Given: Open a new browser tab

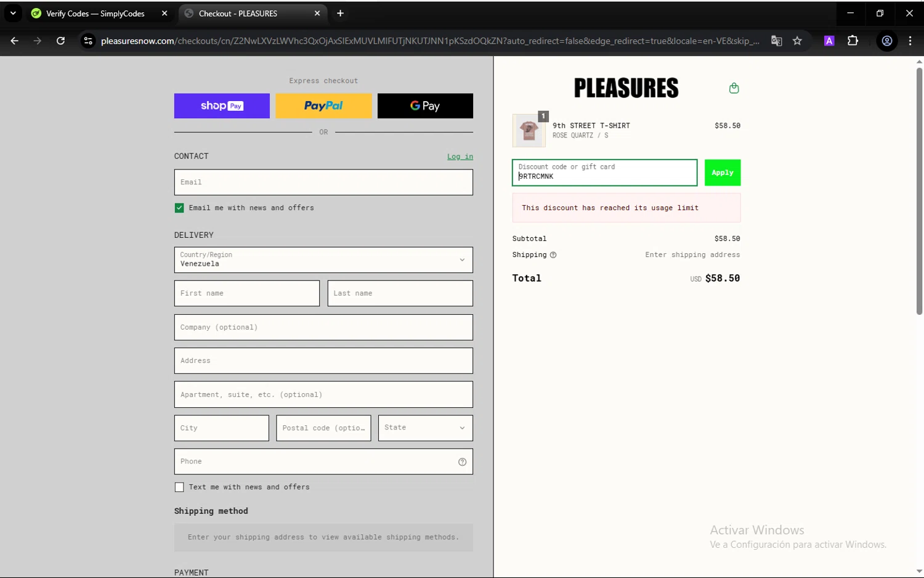Looking at the screenshot, I should (x=340, y=13).
